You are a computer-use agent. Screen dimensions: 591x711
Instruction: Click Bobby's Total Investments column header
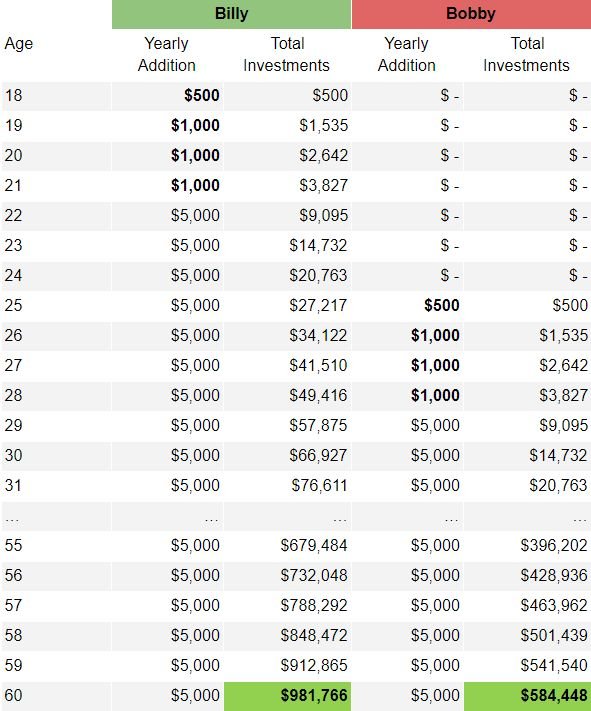(x=526, y=54)
